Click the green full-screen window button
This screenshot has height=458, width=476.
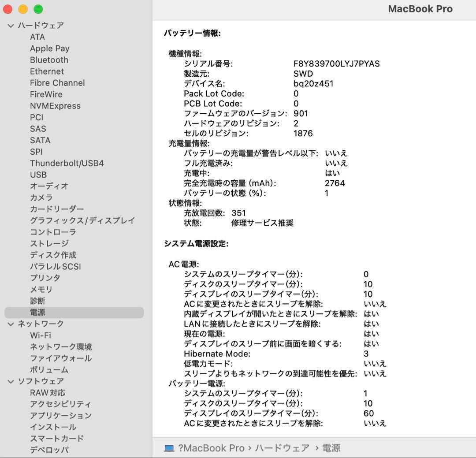pos(38,8)
